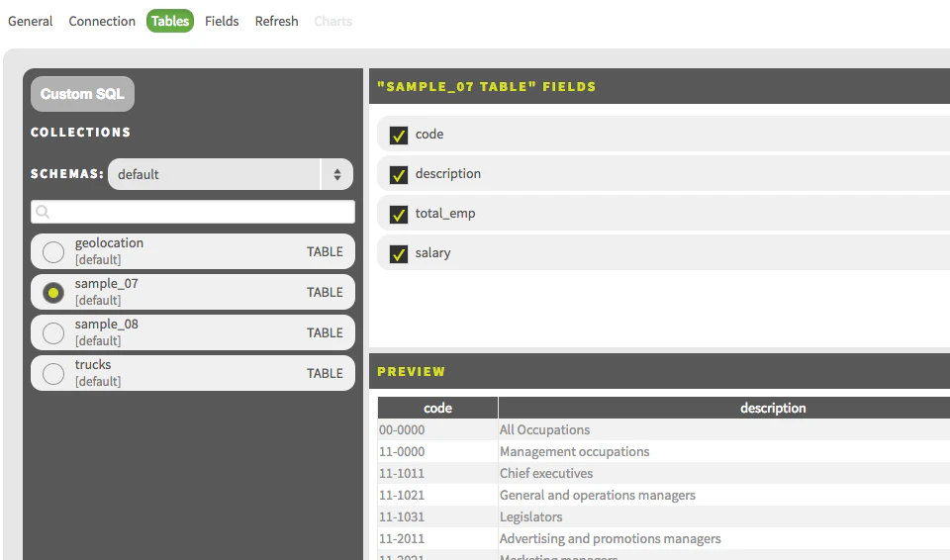Click the Custom SQL button
The width and height of the screenshot is (950, 560).
pos(82,94)
